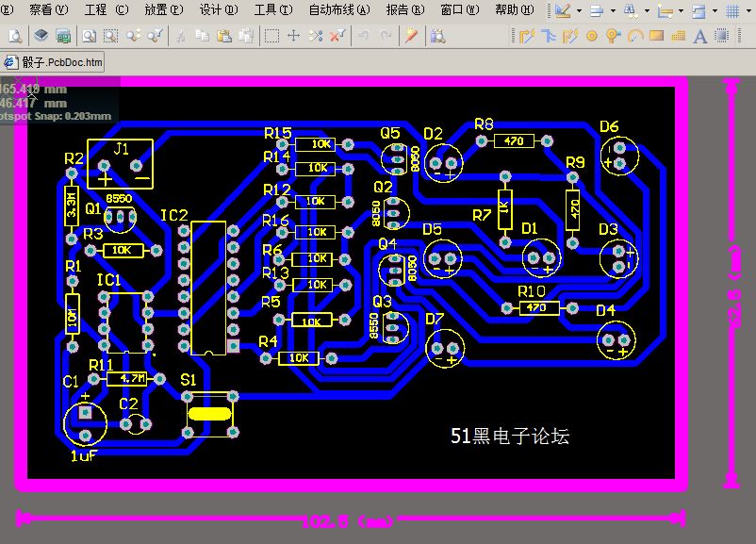The width and height of the screenshot is (756, 544).
Task: Open the 设计 (D) menu
Action: click(219, 9)
